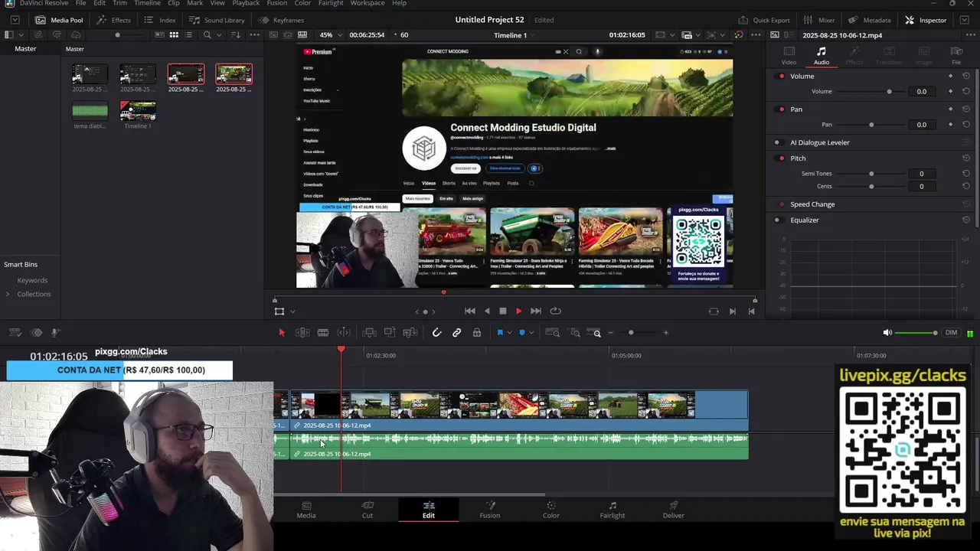The image size is (980, 551).
Task: Click the Detail Zoom icon
Action: pyautogui.click(x=574, y=333)
